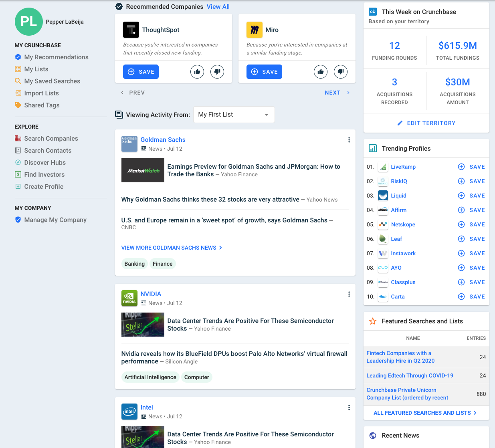Open My Recommendations in sidebar
495x448 pixels.
[x=52, y=57]
